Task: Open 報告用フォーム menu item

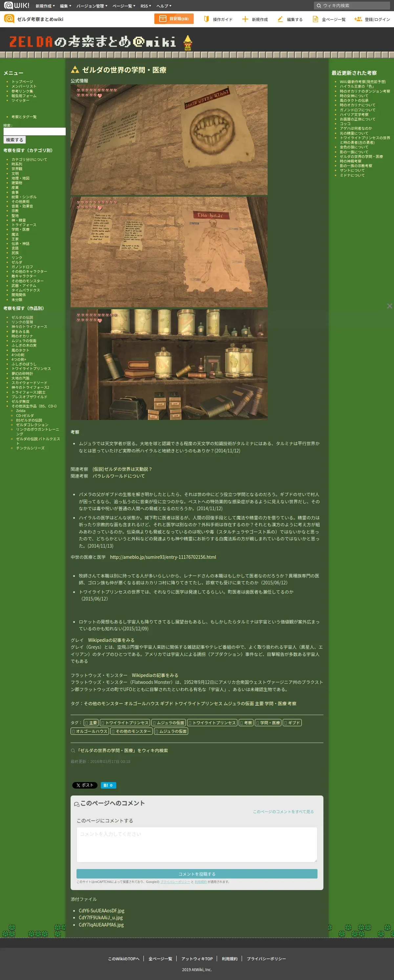Action: tap(24, 96)
